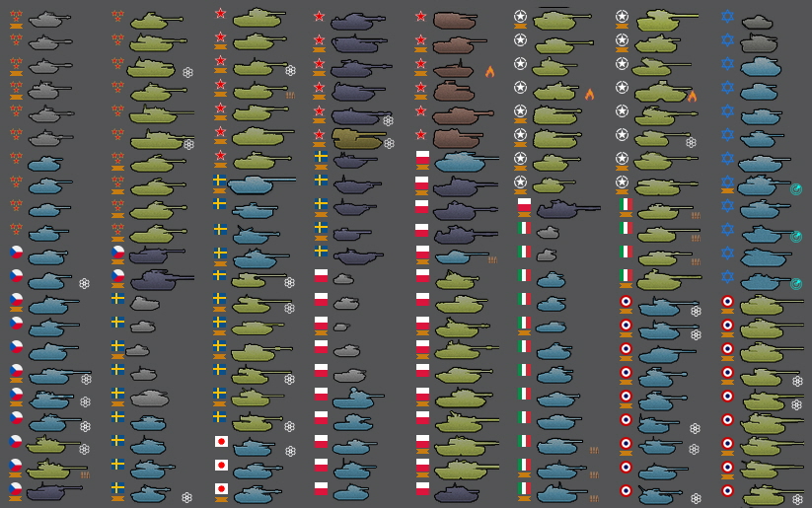This screenshot has width=812, height=508.
Task: Click the ammo icon beside the olive Czech tank
Action: [x=85, y=474]
